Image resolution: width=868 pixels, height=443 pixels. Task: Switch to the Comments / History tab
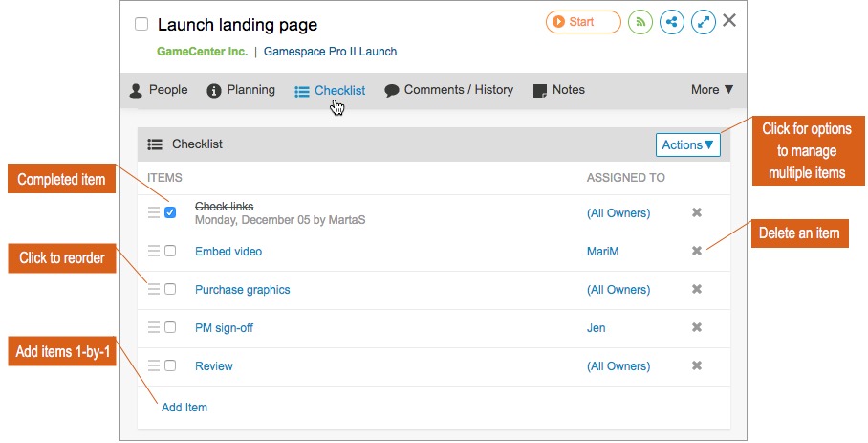[x=448, y=90]
